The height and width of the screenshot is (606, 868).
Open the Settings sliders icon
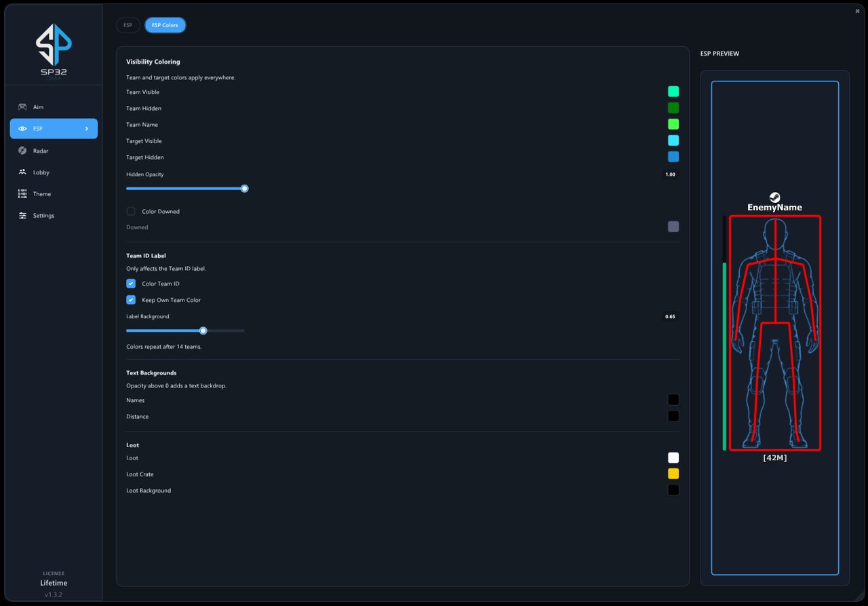(22, 216)
